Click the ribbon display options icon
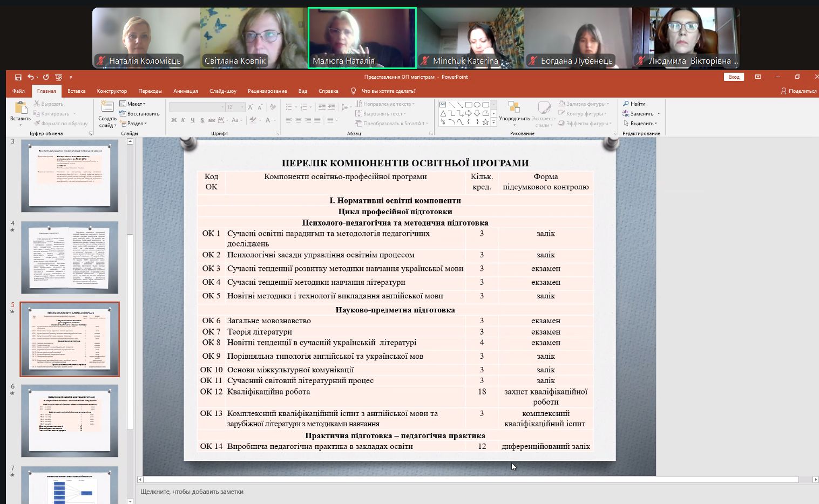The height and width of the screenshot is (504, 819). [758, 77]
